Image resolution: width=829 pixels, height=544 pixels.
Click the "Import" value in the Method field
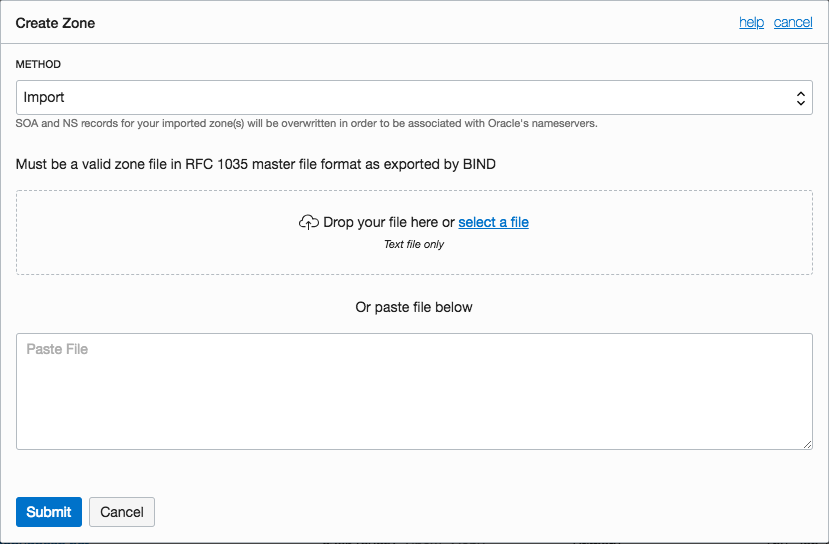(x=44, y=98)
